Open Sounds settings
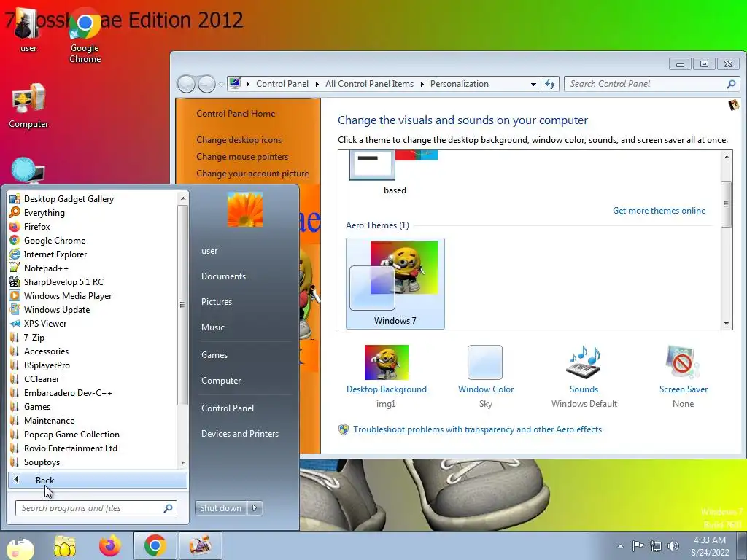This screenshot has height=560, width=747. pyautogui.click(x=584, y=376)
